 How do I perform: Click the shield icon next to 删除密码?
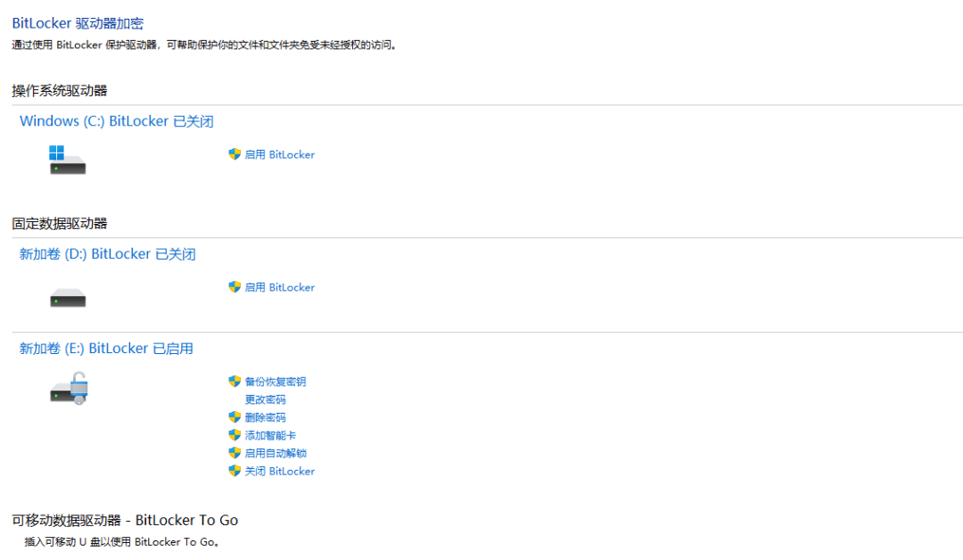pyautogui.click(x=235, y=417)
